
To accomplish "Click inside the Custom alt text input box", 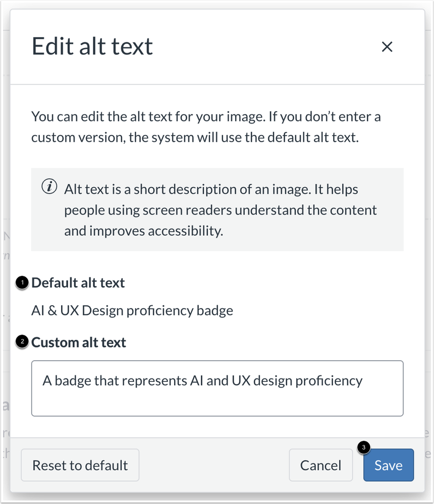I will (217, 387).
